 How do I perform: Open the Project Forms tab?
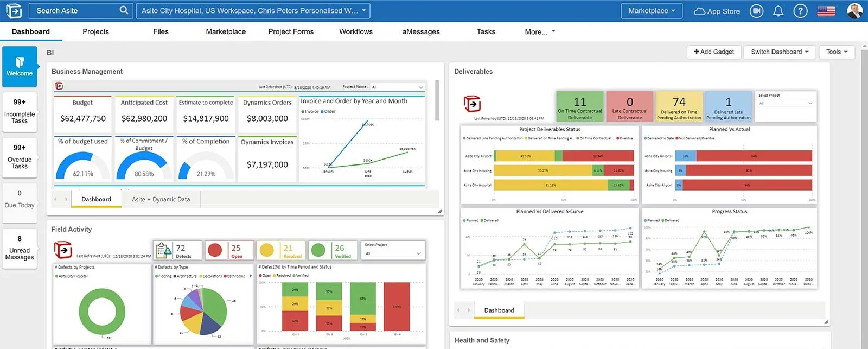pyautogui.click(x=291, y=31)
